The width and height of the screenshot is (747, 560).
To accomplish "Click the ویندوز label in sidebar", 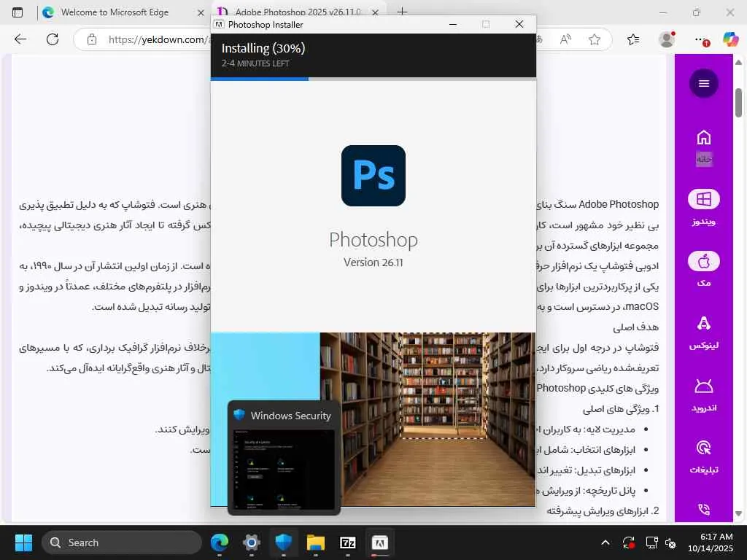I will [x=704, y=222].
